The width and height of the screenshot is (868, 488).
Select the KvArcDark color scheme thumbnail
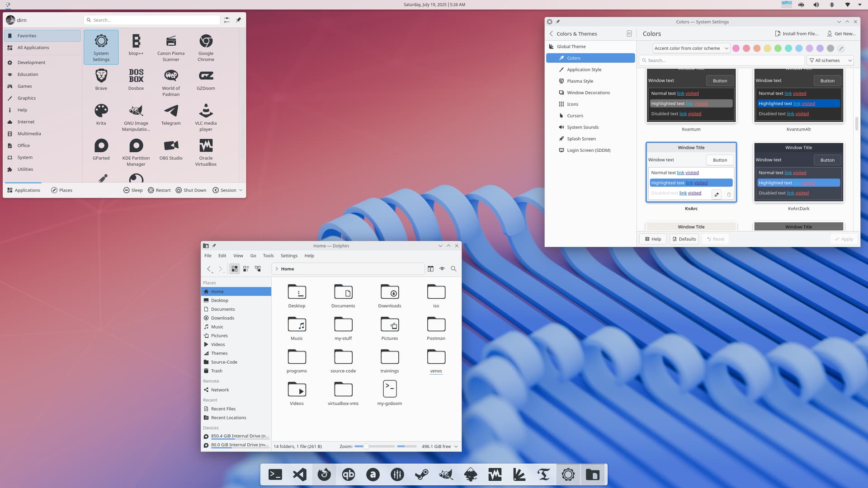tap(798, 172)
